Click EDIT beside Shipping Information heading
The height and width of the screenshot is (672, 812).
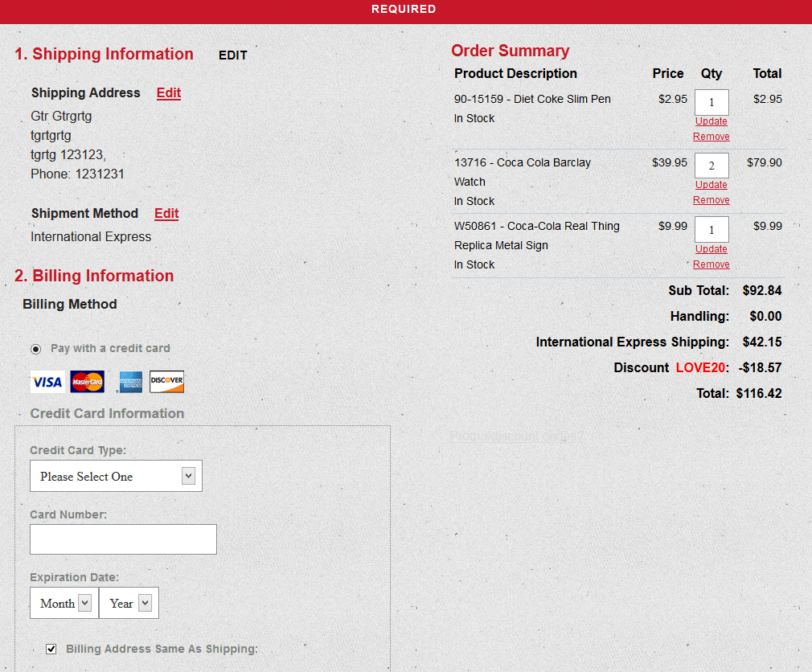233,55
